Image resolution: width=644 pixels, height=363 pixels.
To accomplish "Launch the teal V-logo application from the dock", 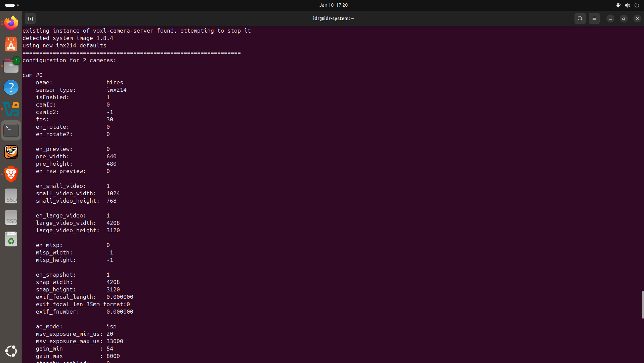I will [11, 109].
